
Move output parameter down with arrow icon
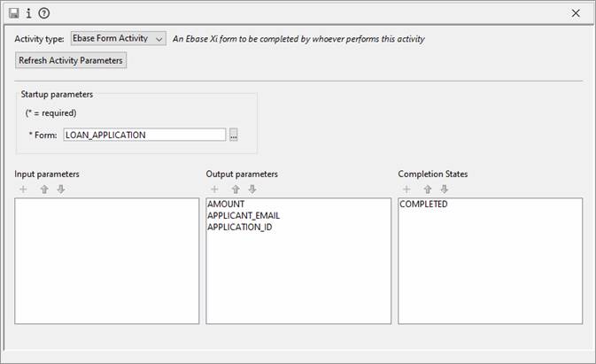pyautogui.click(x=252, y=190)
